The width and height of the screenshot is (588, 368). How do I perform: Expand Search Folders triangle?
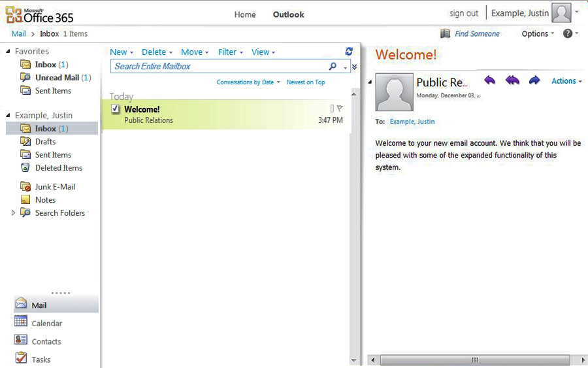tap(13, 212)
